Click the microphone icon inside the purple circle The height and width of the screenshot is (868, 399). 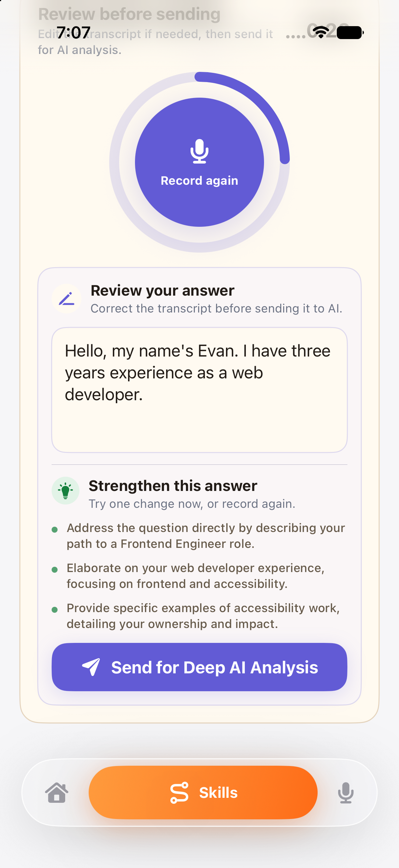pyautogui.click(x=199, y=151)
